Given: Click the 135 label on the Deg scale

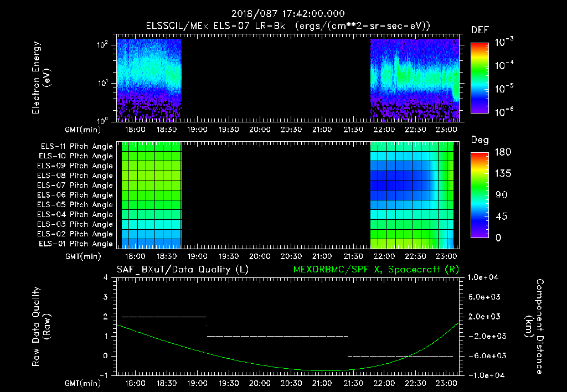Looking at the screenshot, I should tap(503, 173).
